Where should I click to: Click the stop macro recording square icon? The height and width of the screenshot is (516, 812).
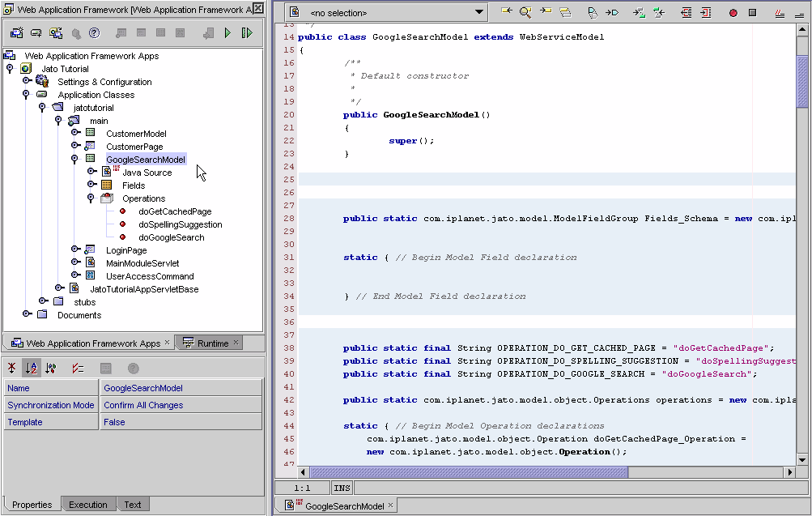pyautogui.click(x=753, y=12)
